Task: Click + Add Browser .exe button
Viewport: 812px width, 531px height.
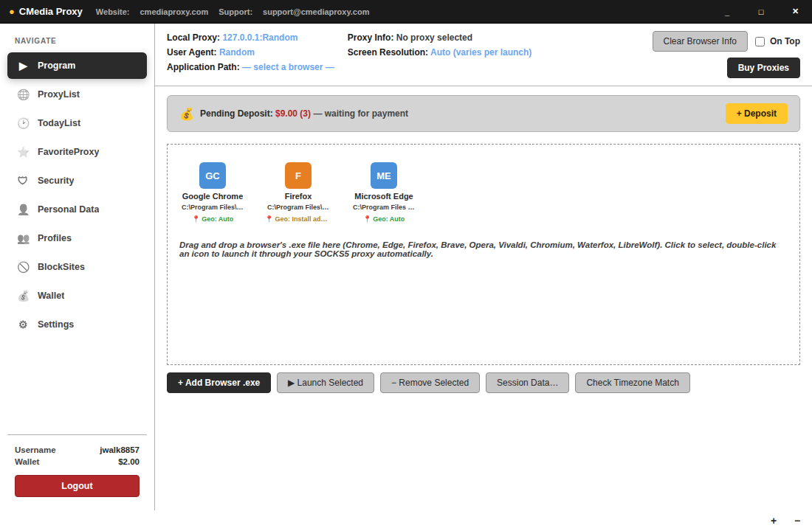Action: [x=219, y=383]
